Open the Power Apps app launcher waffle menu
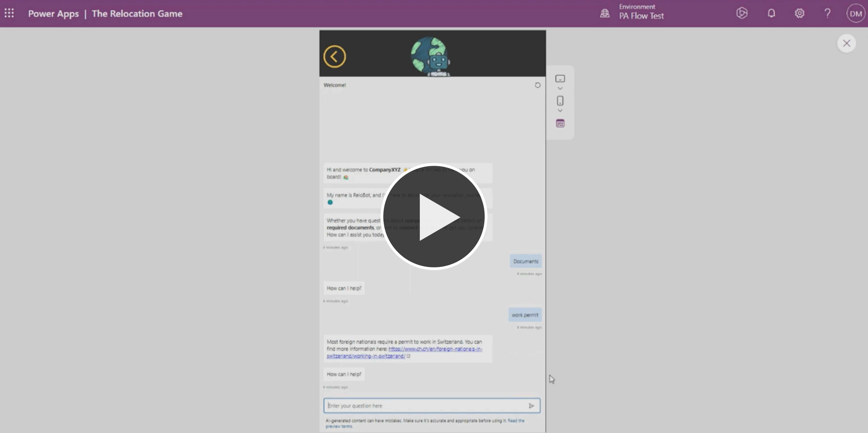Image resolution: width=868 pixels, height=433 pixels. 9,13
